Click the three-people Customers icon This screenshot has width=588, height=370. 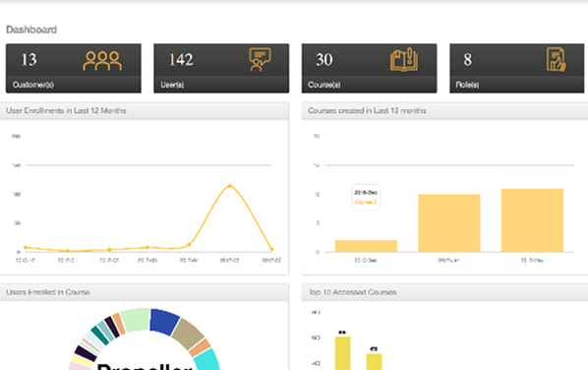(102, 61)
